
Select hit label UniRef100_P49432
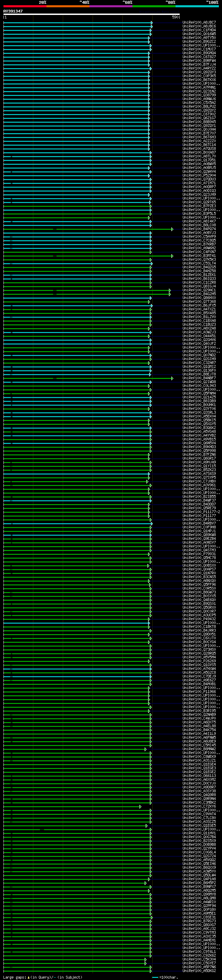[199, 619]
